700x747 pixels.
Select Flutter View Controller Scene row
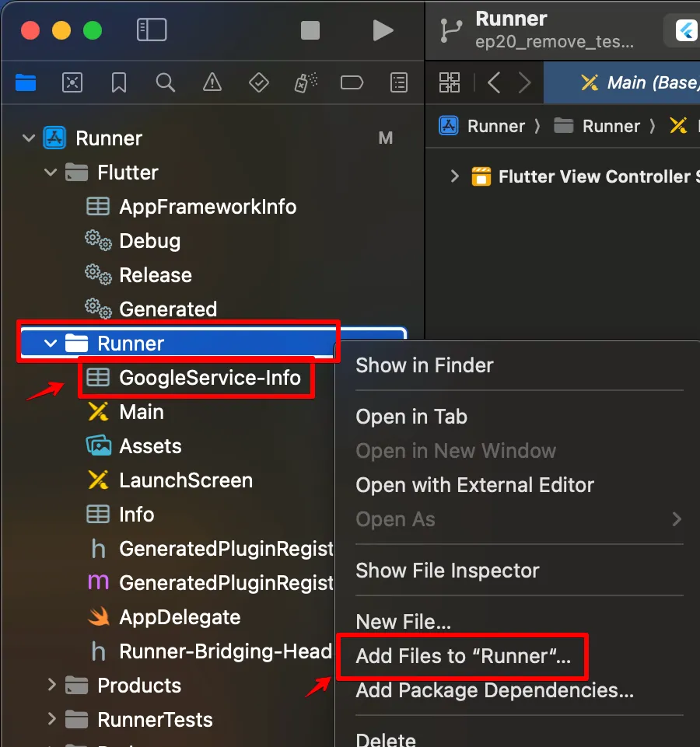[585, 176]
